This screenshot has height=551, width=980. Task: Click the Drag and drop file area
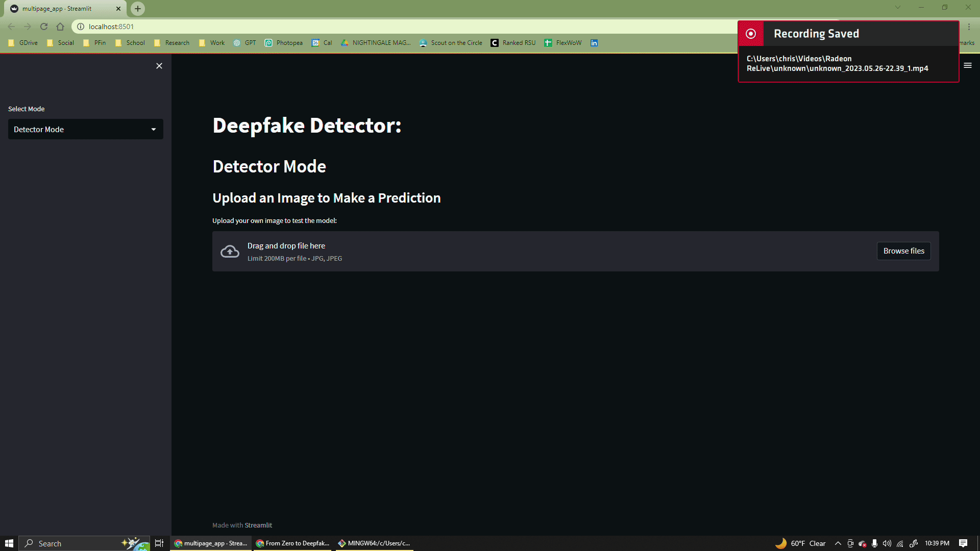pos(575,252)
